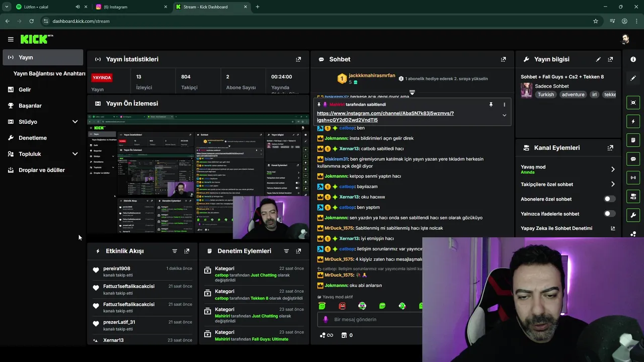Open the profile avatar menu
Screen dimensions: 644x362
pos(625,39)
